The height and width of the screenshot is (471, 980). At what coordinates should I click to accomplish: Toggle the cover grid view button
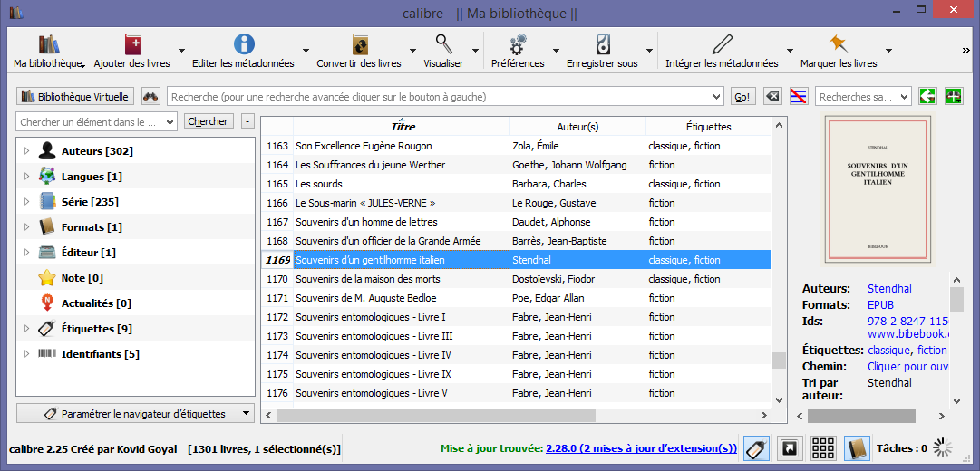pyautogui.click(x=823, y=447)
